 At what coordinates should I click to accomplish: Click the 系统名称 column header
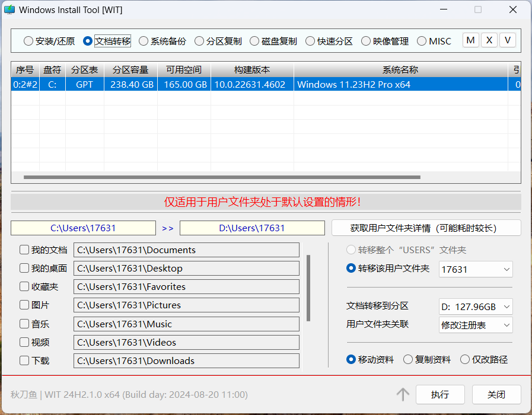click(x=401, y=70)
